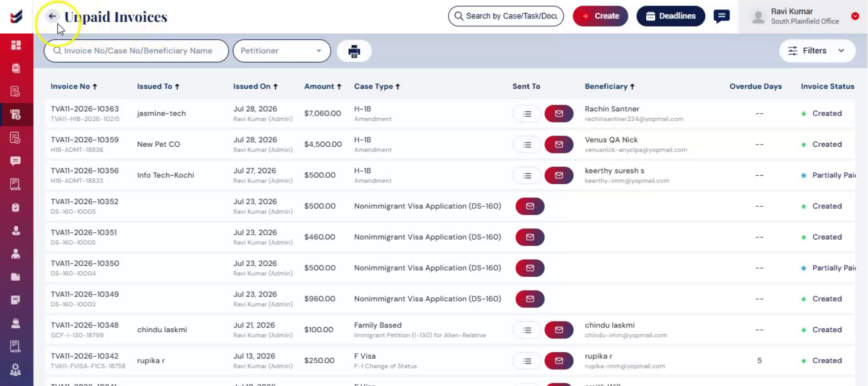Go back using the arrow beside Unpaid Invoices
The height and width of the screenshot is (386, 868).
pos(52,16)
